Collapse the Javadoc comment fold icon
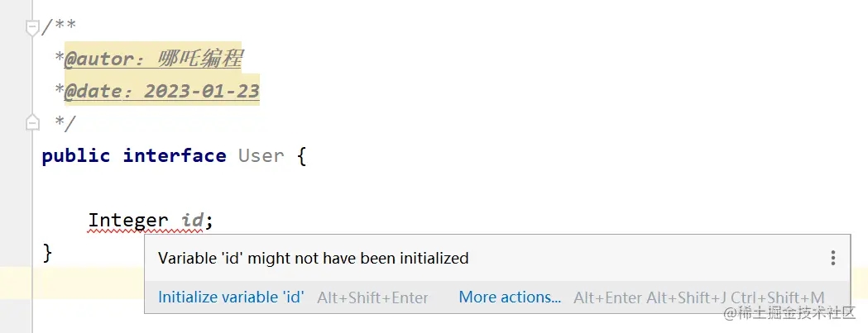Viewport: 868px width, 333px height. (32, 28)
